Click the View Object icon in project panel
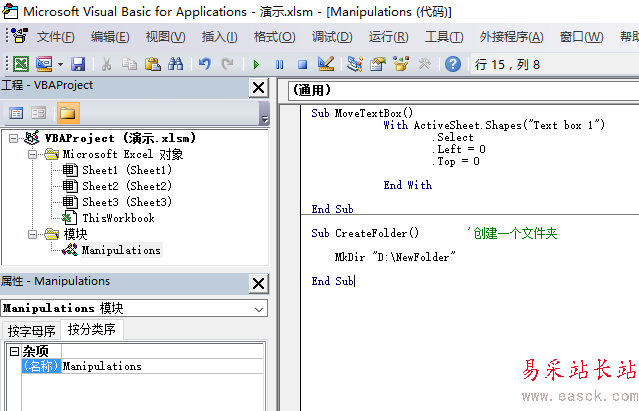The height and width of the screenshot is (411, 639). (39, 113)
